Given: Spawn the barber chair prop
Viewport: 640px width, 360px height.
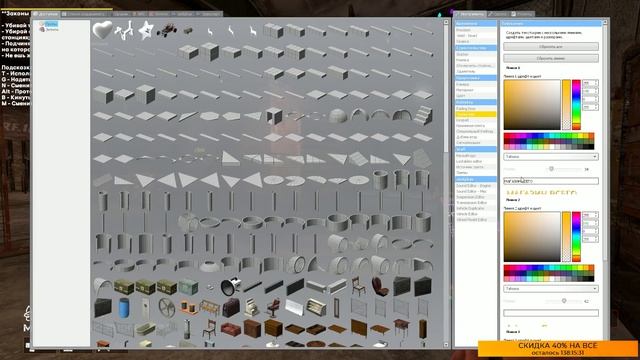Looking at the screenshot, I should click(x=273, y=307).
